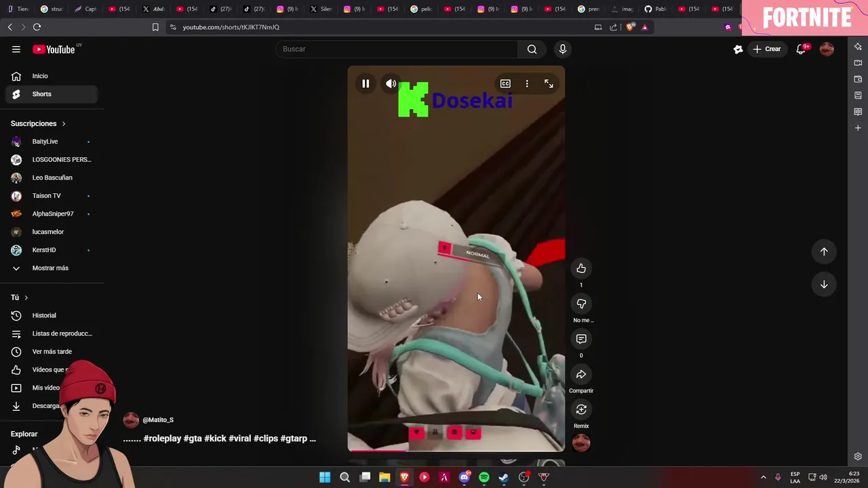Show hidden system tray icons chevron
Screen dimensions: 868x488
click(x=763, y=477)
